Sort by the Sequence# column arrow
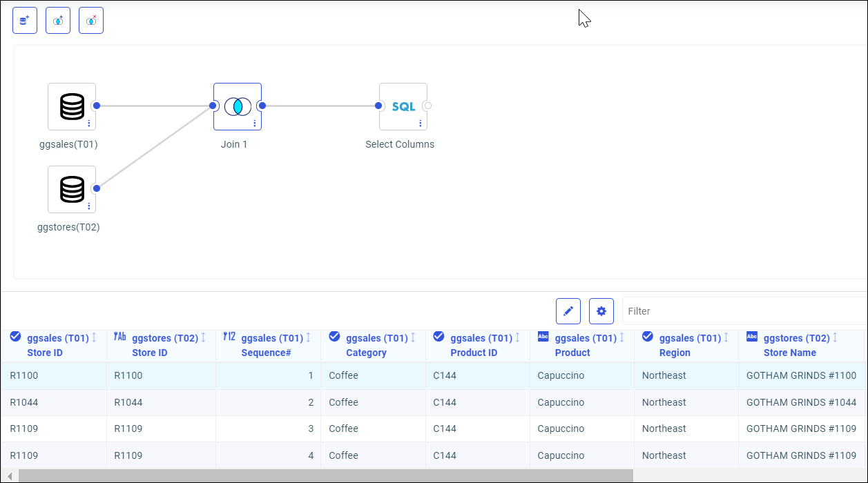Image resolution: width=868 pixels, height=483 pixels. (x=308, y=337)
